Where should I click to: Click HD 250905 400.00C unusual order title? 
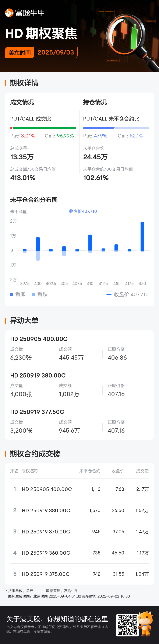pos(39,339)
